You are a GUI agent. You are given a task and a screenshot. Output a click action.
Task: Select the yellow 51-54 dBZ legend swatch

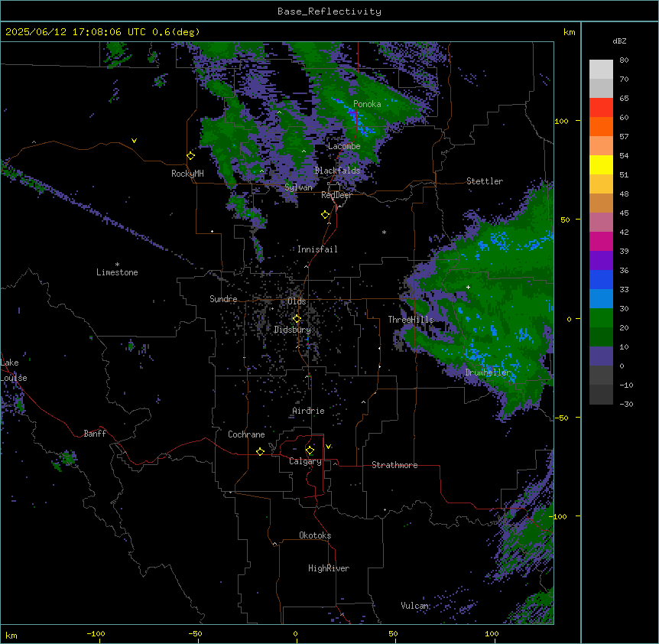[x=601, y=164]
